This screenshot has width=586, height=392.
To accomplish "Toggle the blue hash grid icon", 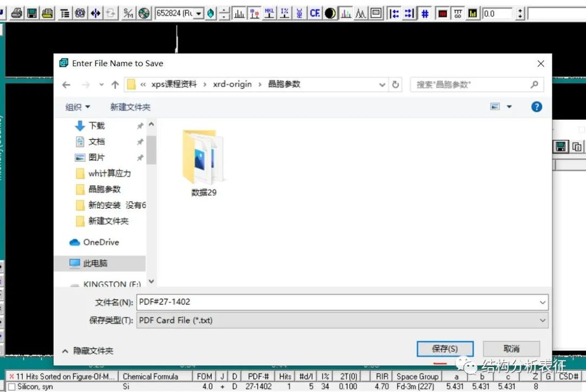I will pyautogui.click(x=425, y=14).
